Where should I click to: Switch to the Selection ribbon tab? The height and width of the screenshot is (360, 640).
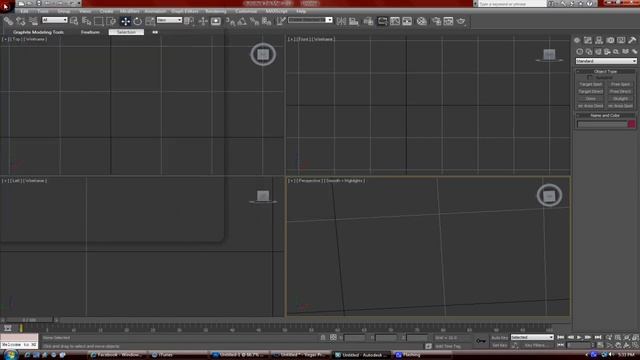coord(126,32)
